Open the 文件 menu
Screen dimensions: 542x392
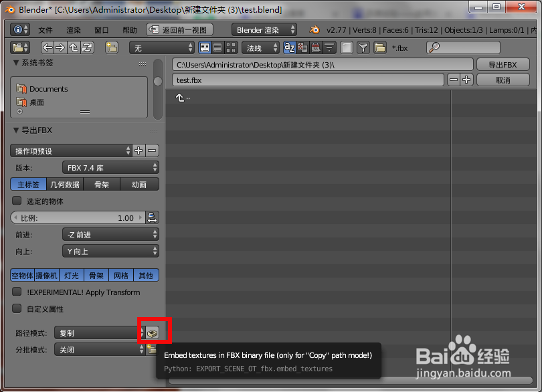pos(46,30)
